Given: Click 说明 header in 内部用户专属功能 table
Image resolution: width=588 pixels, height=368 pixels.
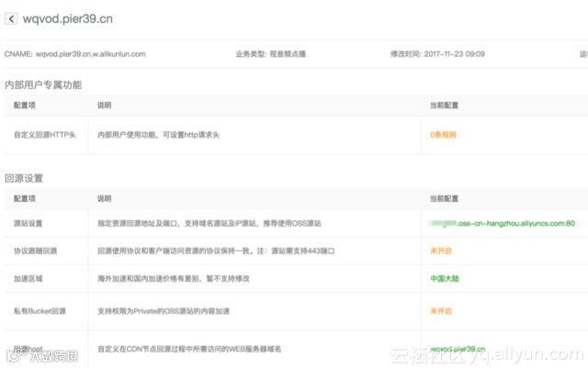Looking at the screenshot, I should [x=104, y=106].
